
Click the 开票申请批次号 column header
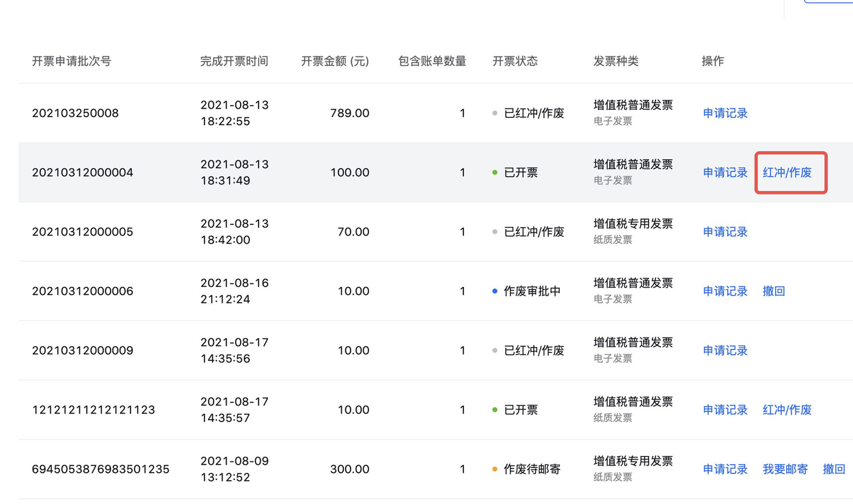click(x=71, y=61)
